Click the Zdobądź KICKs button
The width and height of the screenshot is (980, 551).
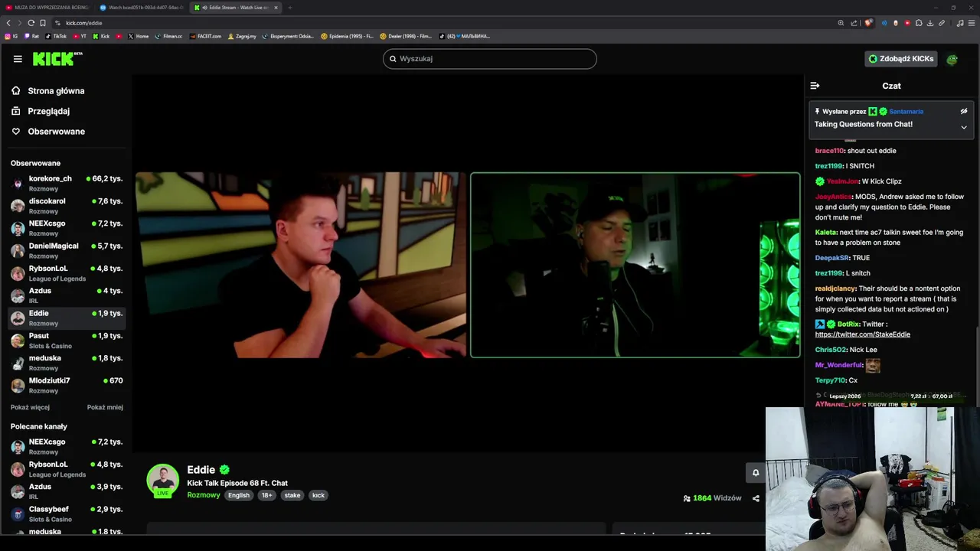[x=901, y=59]
